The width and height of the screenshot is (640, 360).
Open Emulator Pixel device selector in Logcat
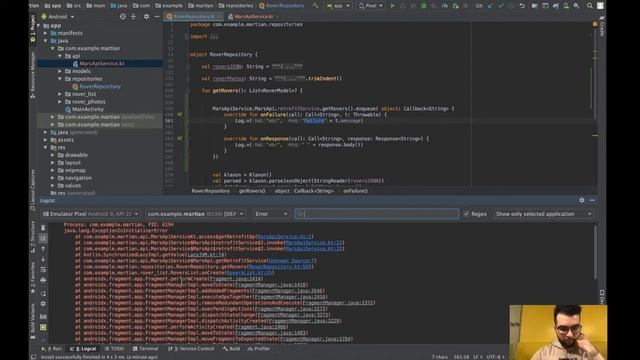90,214
